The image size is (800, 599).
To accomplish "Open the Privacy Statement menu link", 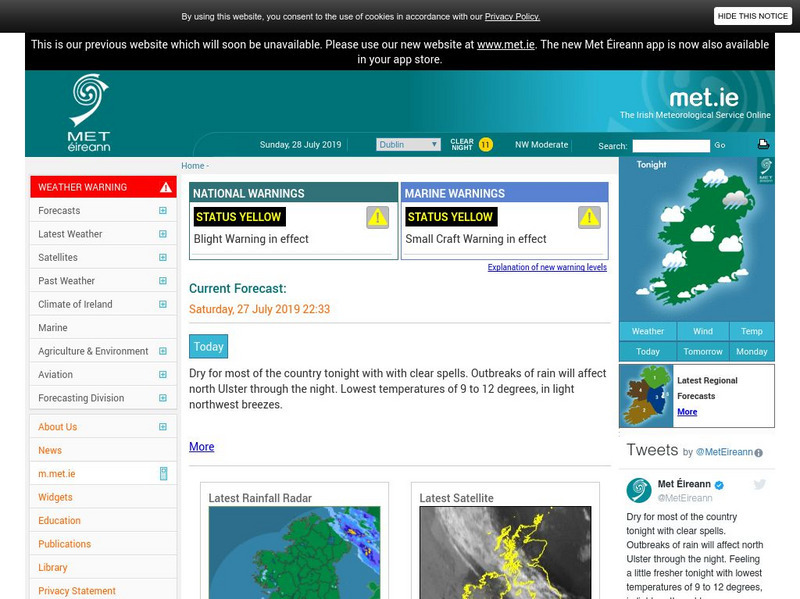I will pyautogui.click(x=77, y=591).
